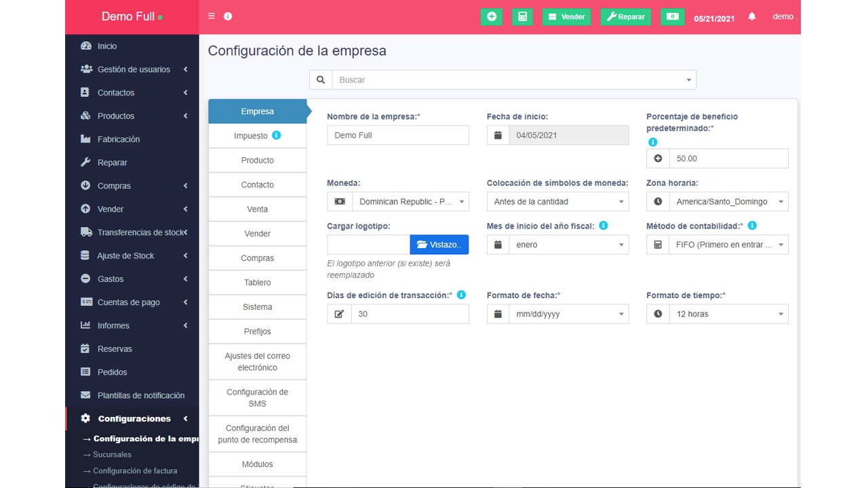Click info icon next to Impuesto tab
868x488 pixels.
(x=276, y=136)
